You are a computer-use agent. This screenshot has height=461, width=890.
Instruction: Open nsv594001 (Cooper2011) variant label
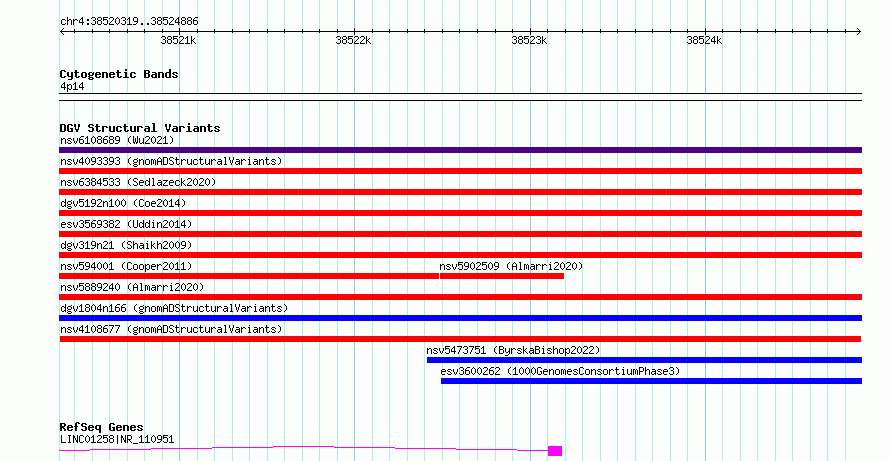click(x=126, y=266)
